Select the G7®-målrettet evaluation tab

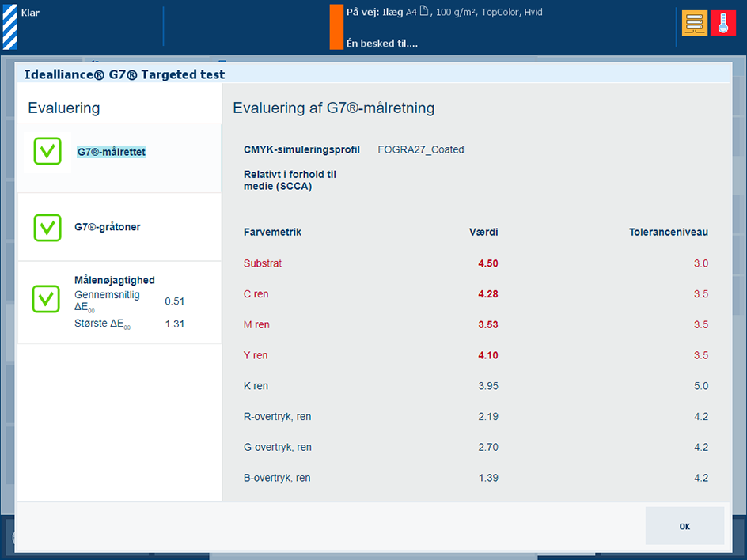(x=119, y=158)
